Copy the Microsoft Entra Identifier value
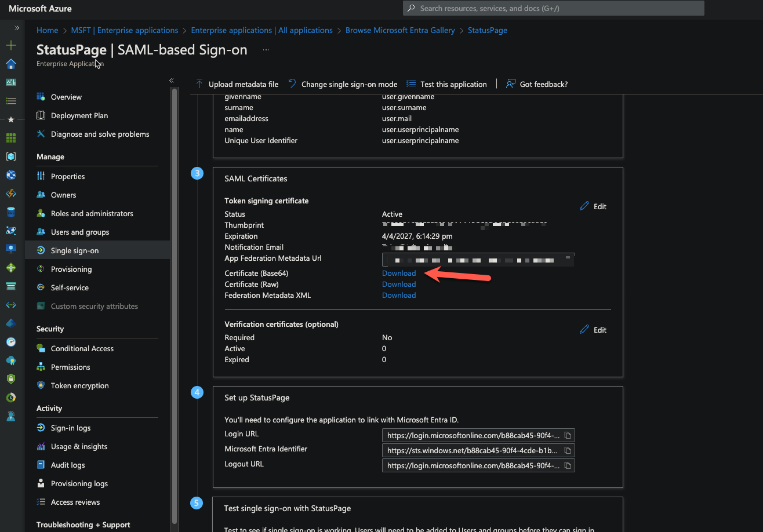This screenshot has height=532, width=763. 568,450
